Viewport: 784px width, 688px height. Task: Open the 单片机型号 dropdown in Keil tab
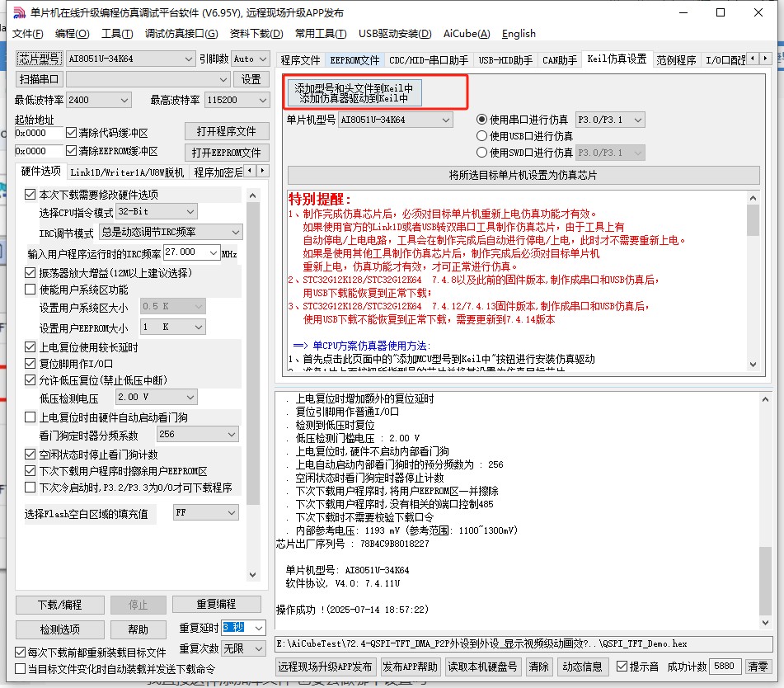(x=396, y=120)
